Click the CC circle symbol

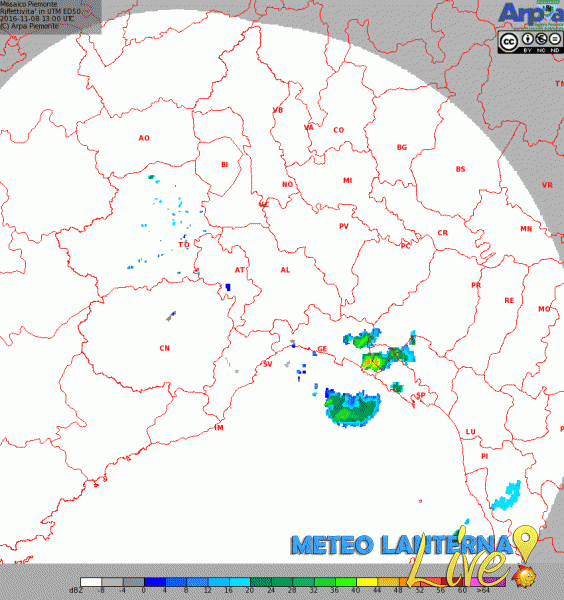pyautogui.click(x=509, y=41)
